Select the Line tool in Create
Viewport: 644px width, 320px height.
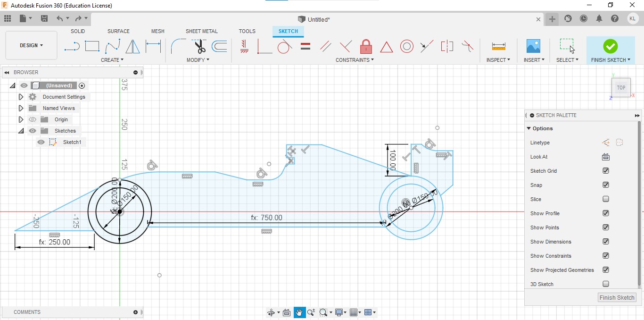72,47
